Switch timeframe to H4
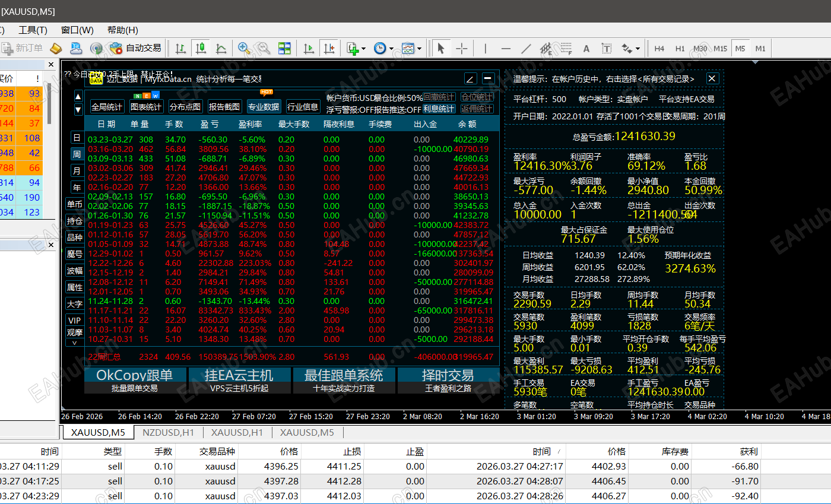This screenshot has height=504, width=831. click(659, 49)
